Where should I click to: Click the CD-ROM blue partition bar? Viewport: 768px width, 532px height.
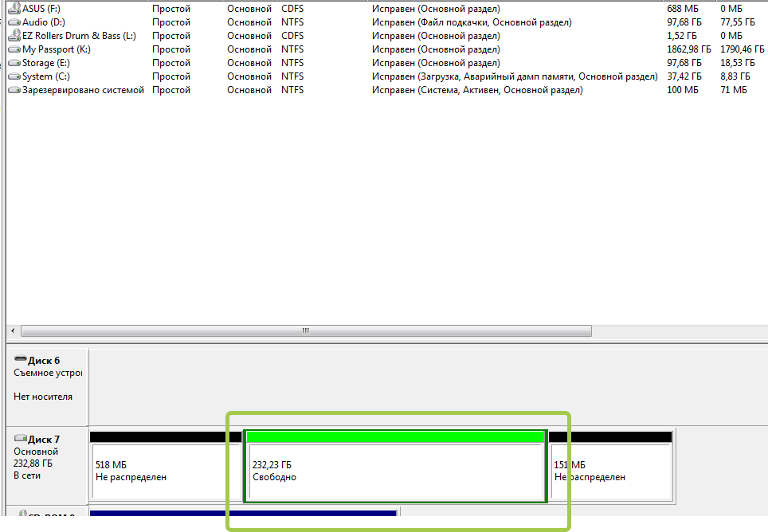point(243,513)
